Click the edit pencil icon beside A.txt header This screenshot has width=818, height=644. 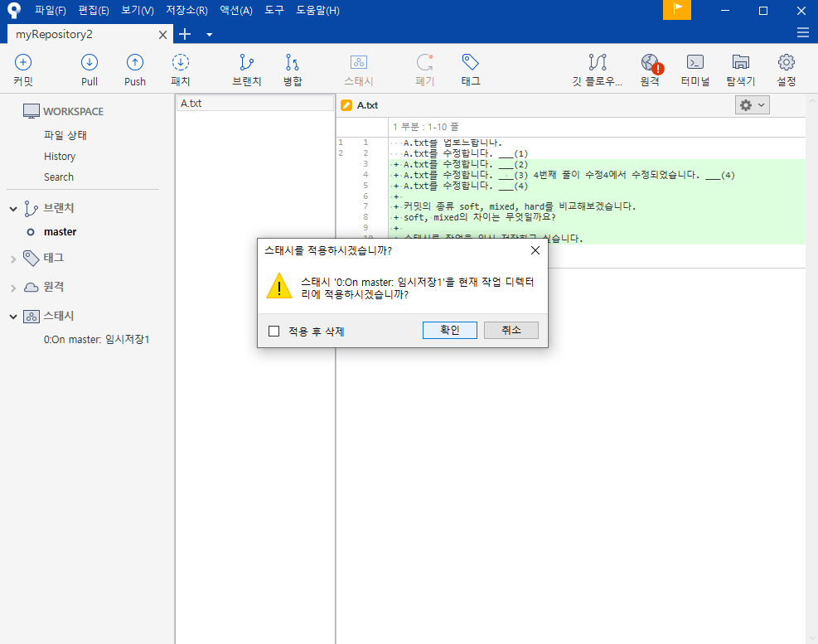(346, 105)
